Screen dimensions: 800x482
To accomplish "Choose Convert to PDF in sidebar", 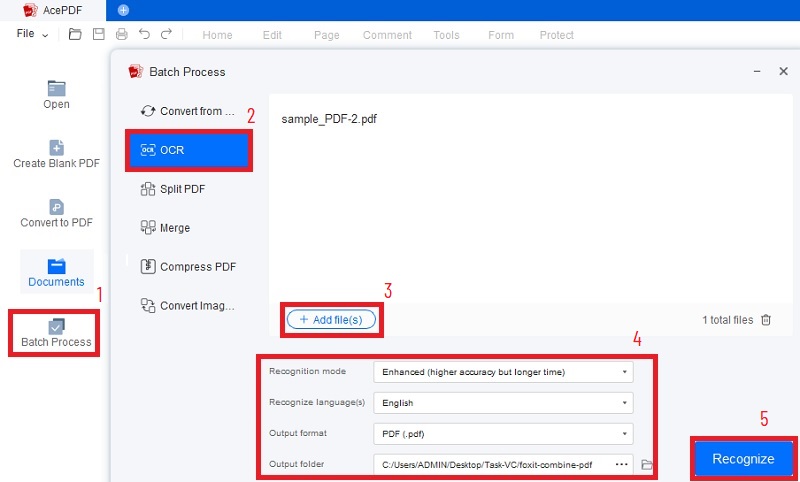I will coord(56,213).
